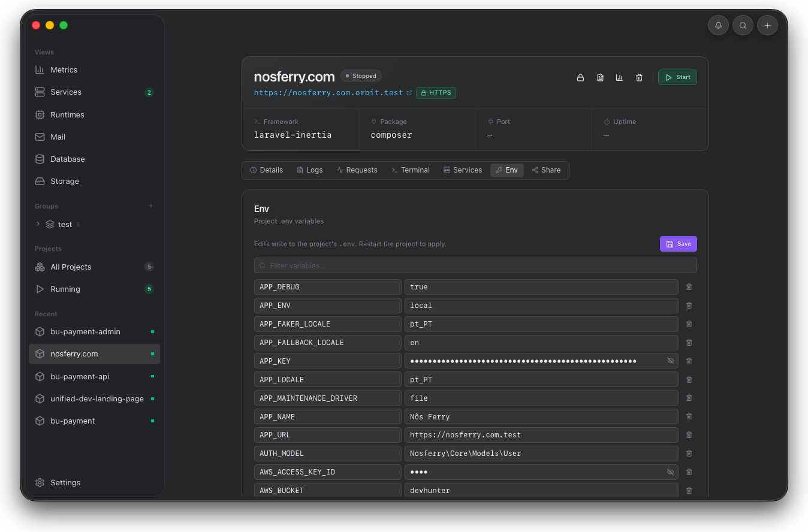Delete the project via header trash icon
808x532 pixels.
(x=639, y=77)
